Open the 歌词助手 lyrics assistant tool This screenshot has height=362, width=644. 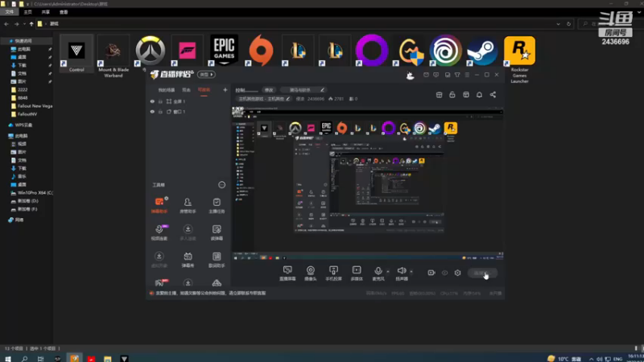[217, 259]
